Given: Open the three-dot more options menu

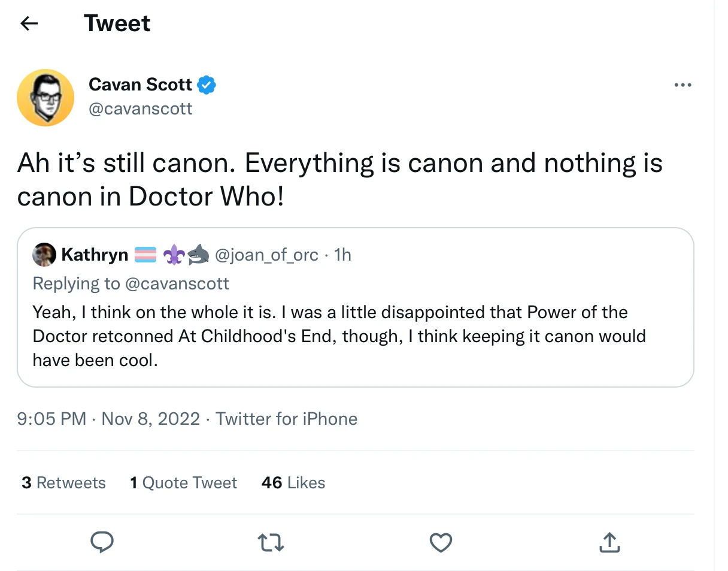Looking at the screenshot, I should click(x=682, y=85).
